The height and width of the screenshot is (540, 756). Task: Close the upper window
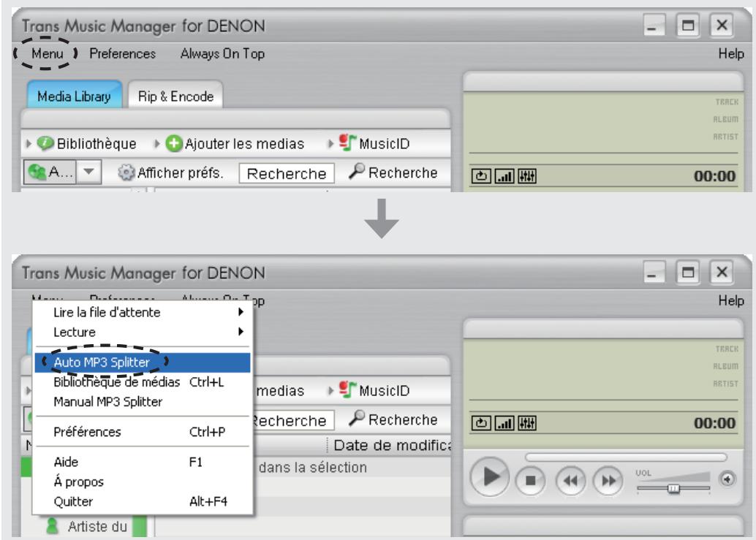722,25
